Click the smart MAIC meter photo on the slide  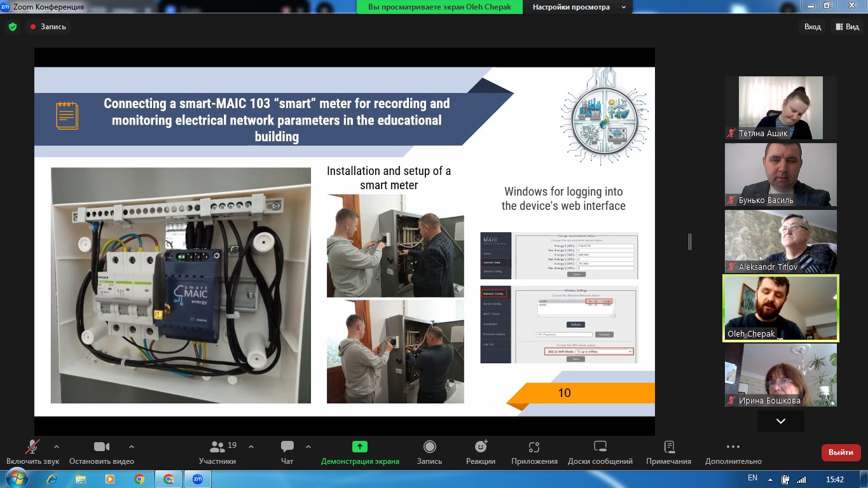(181, 285)
